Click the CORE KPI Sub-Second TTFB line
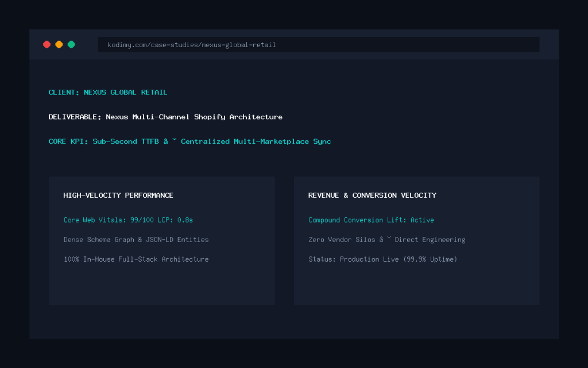Screen dimensions: 588x368 click(189, 141)
